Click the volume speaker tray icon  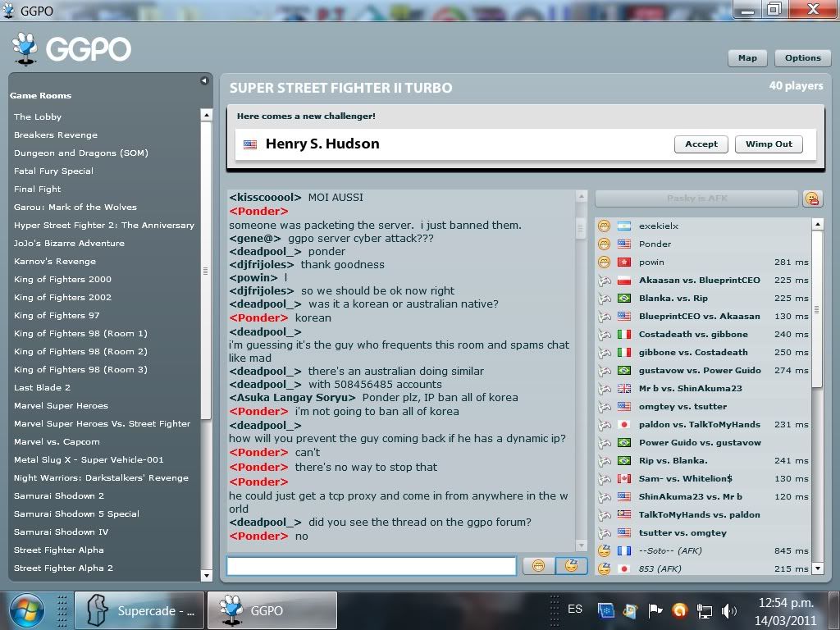coord(729,610)
